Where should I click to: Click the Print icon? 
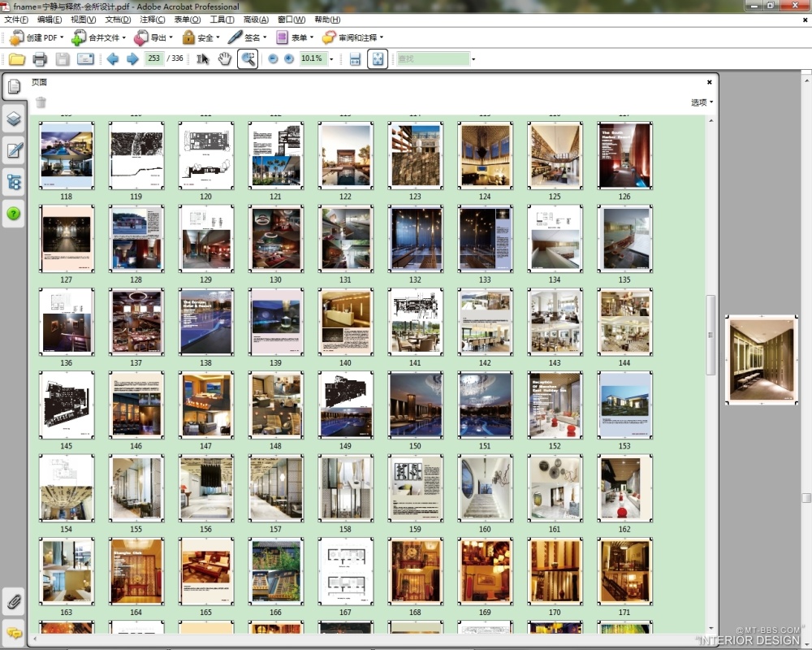[x=40, y=58]
